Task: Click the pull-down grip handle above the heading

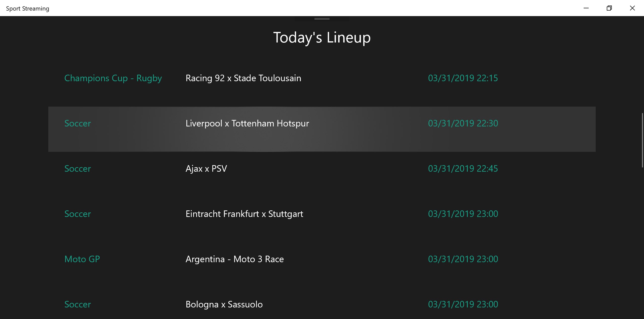Action: tap(322, 19)
